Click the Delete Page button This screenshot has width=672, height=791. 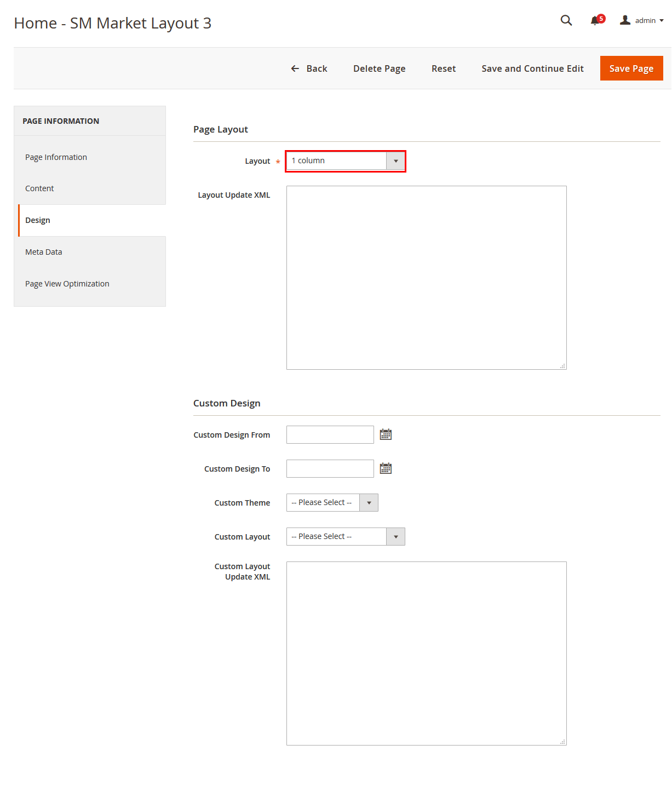pyautogui.click(x=379, y=68)
